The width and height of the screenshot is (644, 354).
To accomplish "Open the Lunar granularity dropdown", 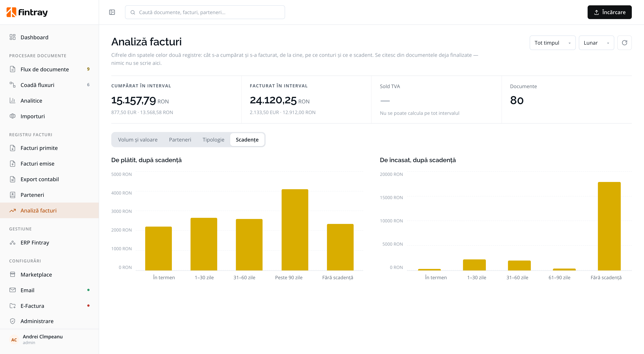I will (596, 43).
